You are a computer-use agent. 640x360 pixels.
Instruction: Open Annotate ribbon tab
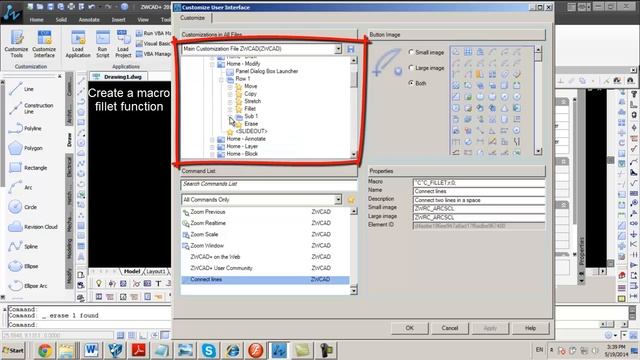click(x=89, y=20)
